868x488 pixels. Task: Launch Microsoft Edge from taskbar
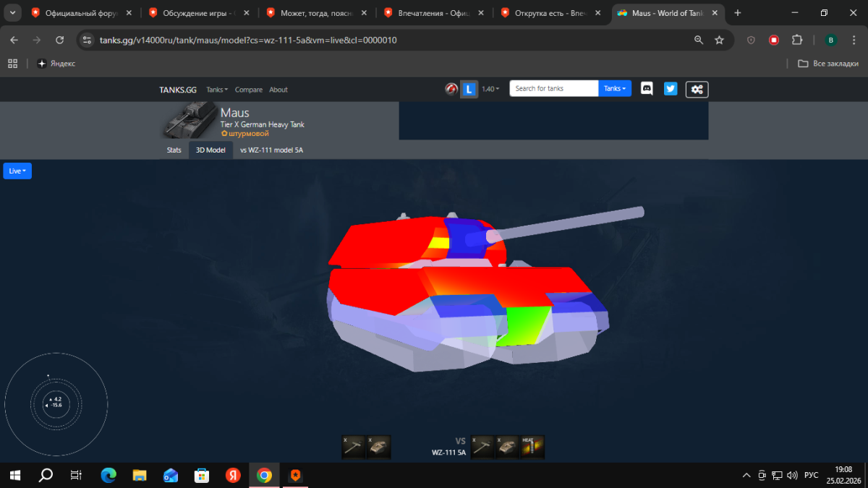click(x=109, y=475)
